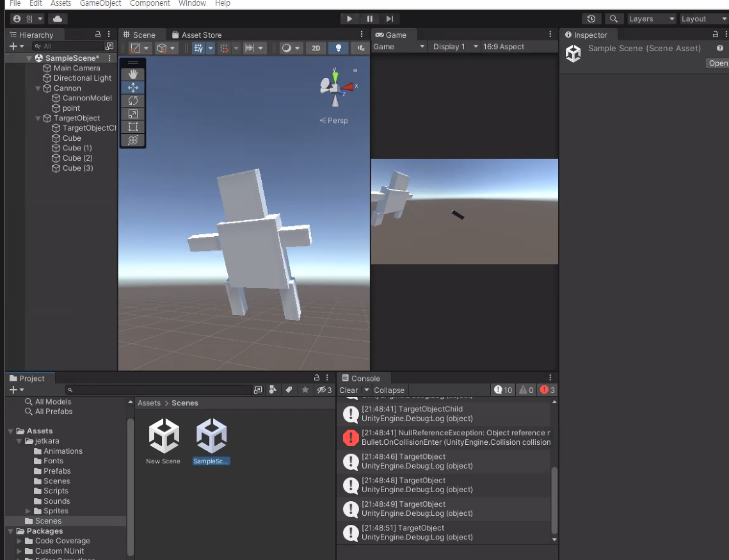Open the Display 1 dropdown
The width and height of the screenshot is (729, 560).
point(455,47)
